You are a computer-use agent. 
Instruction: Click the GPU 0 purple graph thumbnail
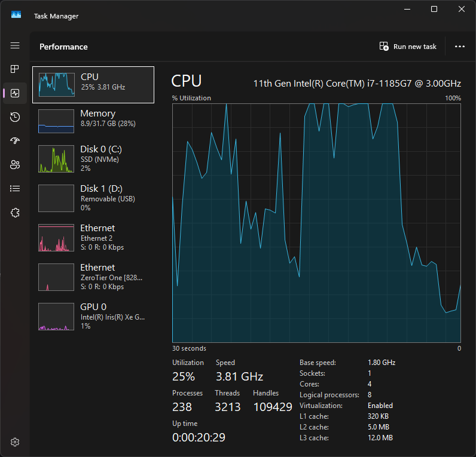56,316
